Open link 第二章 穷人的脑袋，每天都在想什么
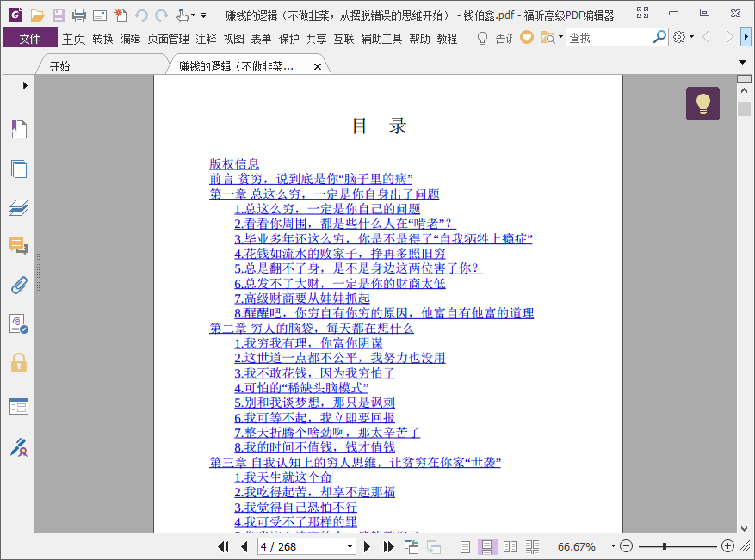This screenshot has height=560, width=755. [311, 328]
